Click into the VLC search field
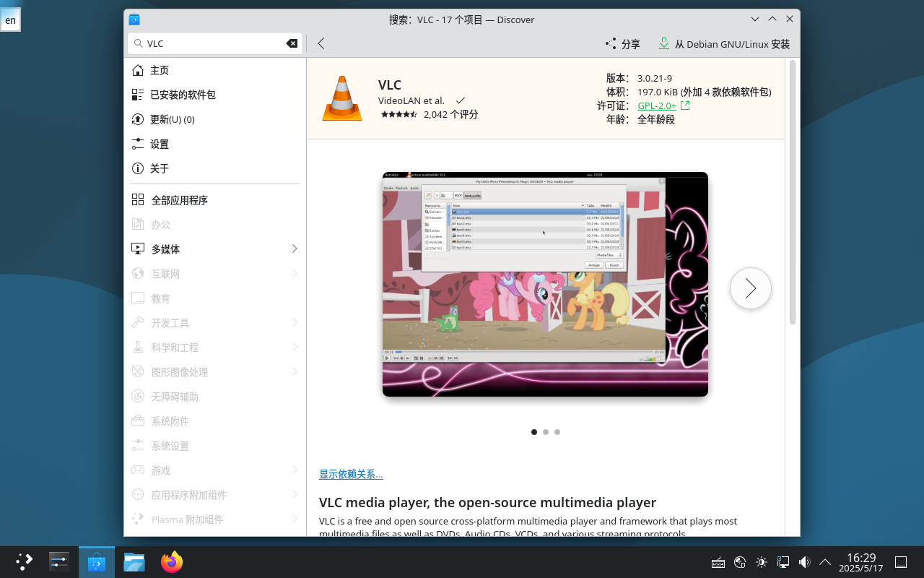Image resolution: width=924 pixels, height=578 pixels. [215, 43]
